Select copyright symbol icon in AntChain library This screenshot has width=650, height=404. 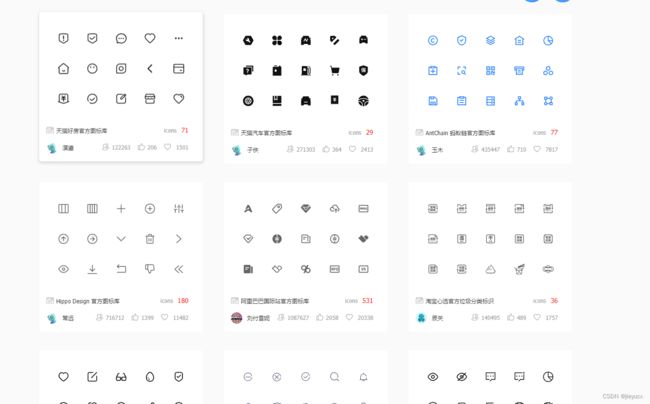tap(433, 40)
